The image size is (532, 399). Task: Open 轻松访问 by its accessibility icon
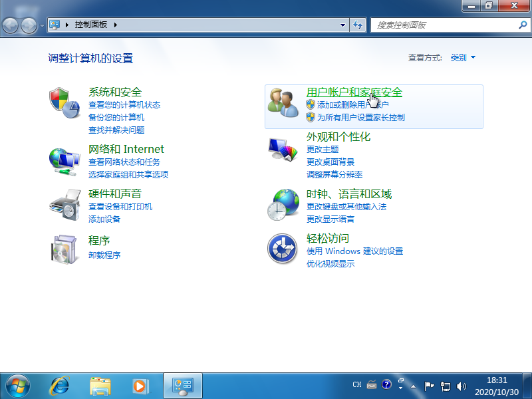click(x=283, y=249)
